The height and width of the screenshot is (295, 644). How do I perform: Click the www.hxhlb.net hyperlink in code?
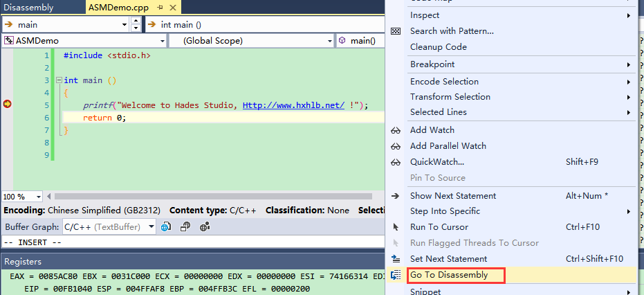[293, 105]
